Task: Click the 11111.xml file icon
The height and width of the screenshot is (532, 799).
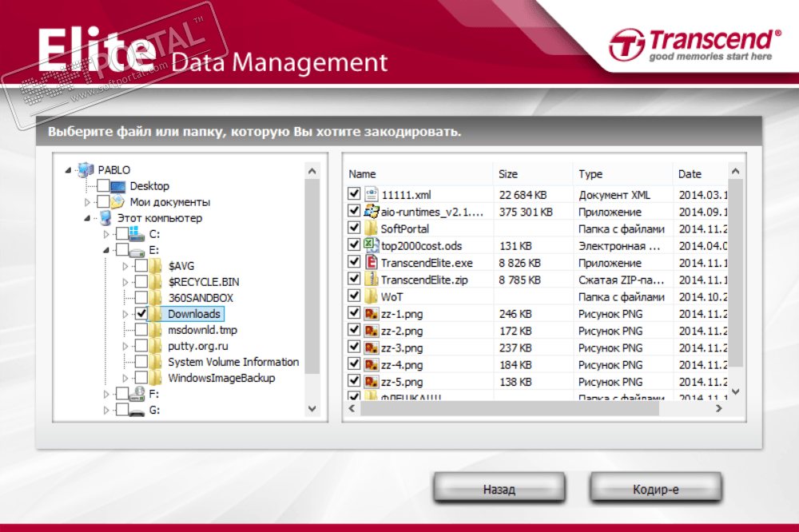Action: tap(372, 194)
